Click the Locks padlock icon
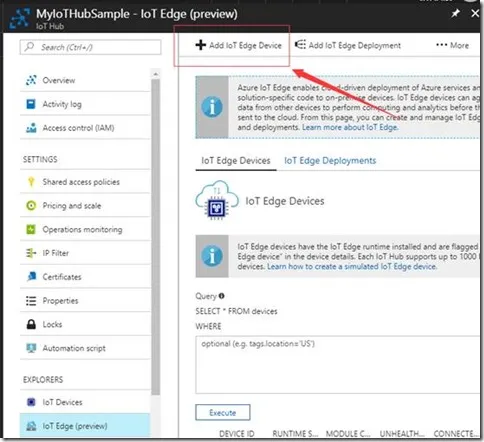 pos(31,324)
